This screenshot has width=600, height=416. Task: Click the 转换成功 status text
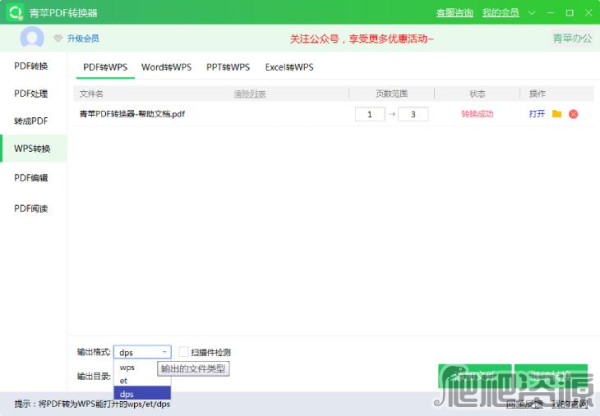click(x=477, y=114)
